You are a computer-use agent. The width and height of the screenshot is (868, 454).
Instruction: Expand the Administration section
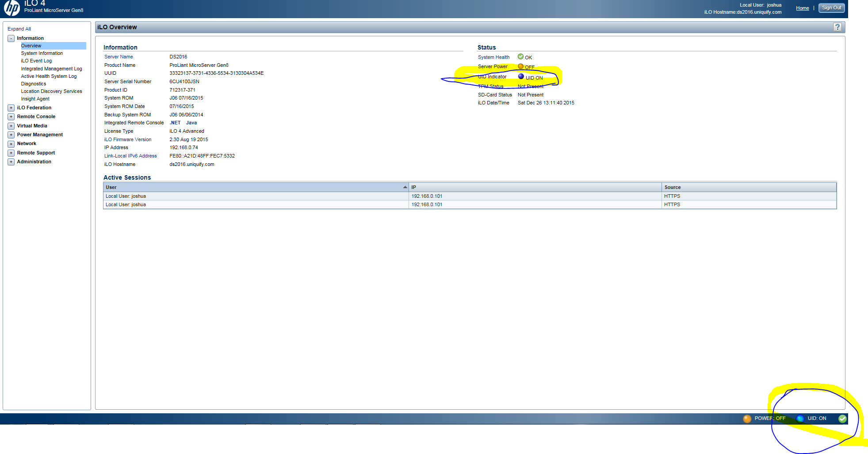11,162
